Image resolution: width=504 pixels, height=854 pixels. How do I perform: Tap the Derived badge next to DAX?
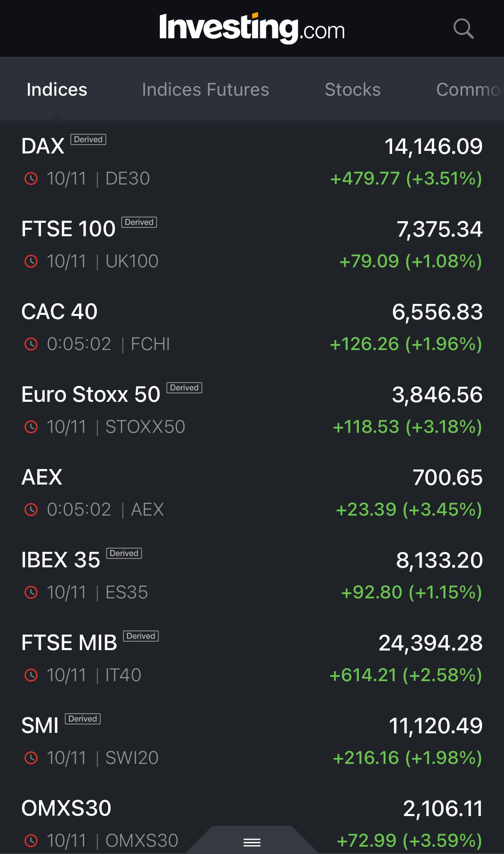pos(88,140)
